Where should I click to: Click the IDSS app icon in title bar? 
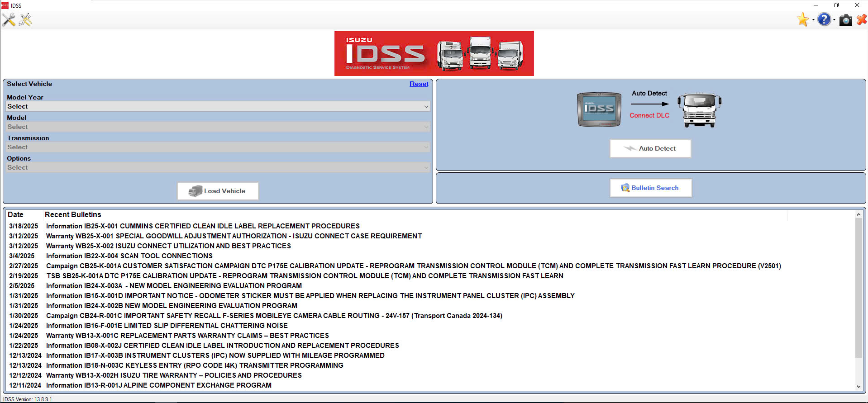[5, 5]
